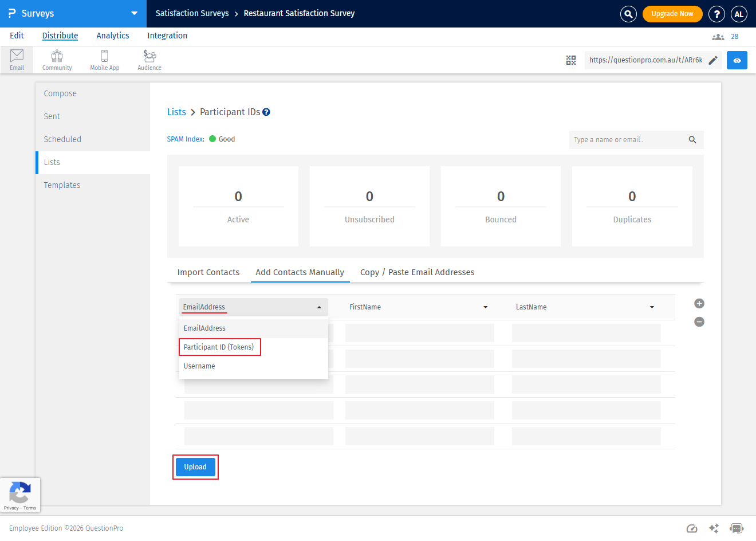
Task: Switch to Import Contacts tab
Action: tap(208, 272)
